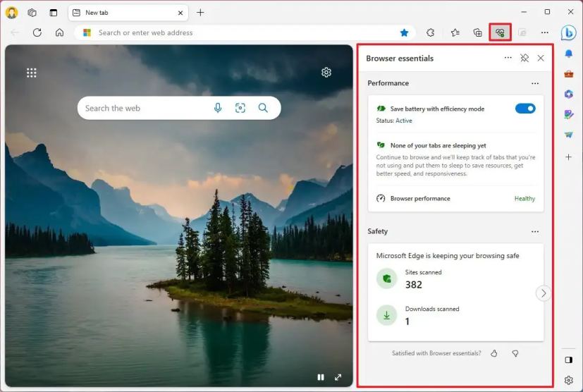Open a new tab with plus button

200,13
